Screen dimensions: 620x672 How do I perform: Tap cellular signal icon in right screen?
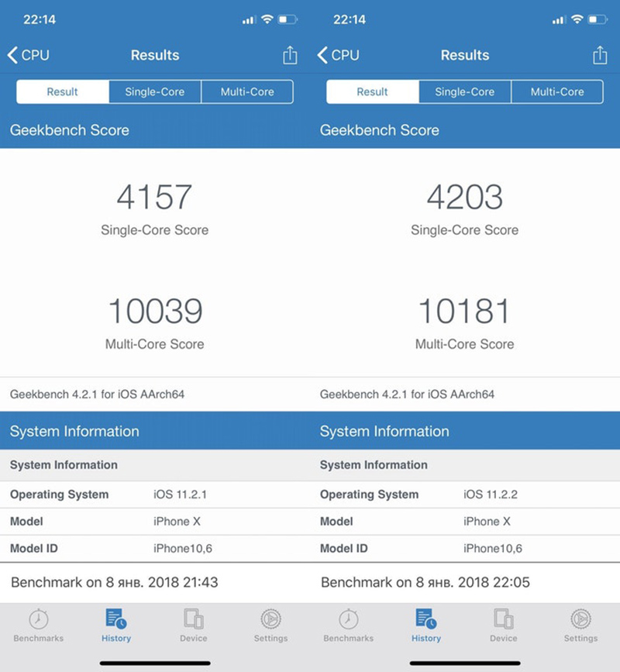(559, 19)
